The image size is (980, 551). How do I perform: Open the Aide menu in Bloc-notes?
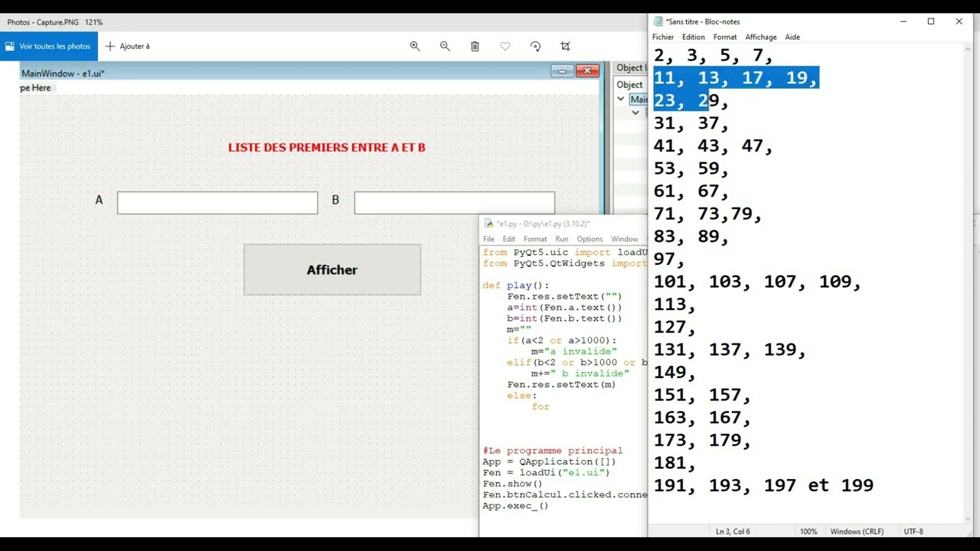click(792, 37)
